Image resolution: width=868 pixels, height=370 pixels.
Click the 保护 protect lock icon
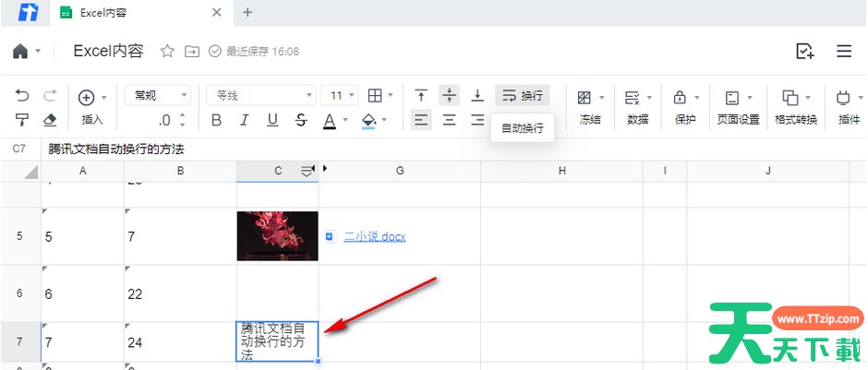click(680, 98)
